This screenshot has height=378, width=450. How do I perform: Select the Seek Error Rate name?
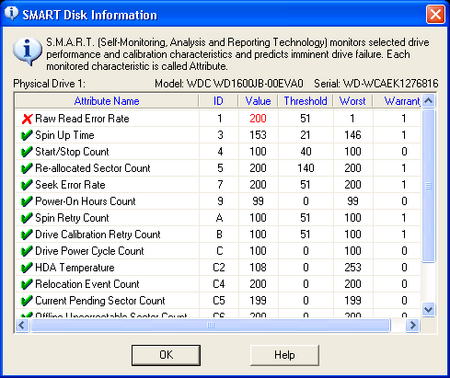pyautogui.click(x=70, y=185)
